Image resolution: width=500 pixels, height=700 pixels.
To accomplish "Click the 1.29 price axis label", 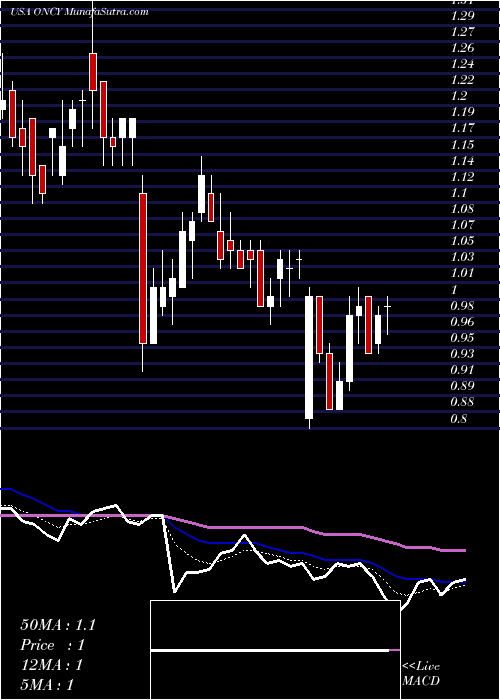I will coord(462,16).
